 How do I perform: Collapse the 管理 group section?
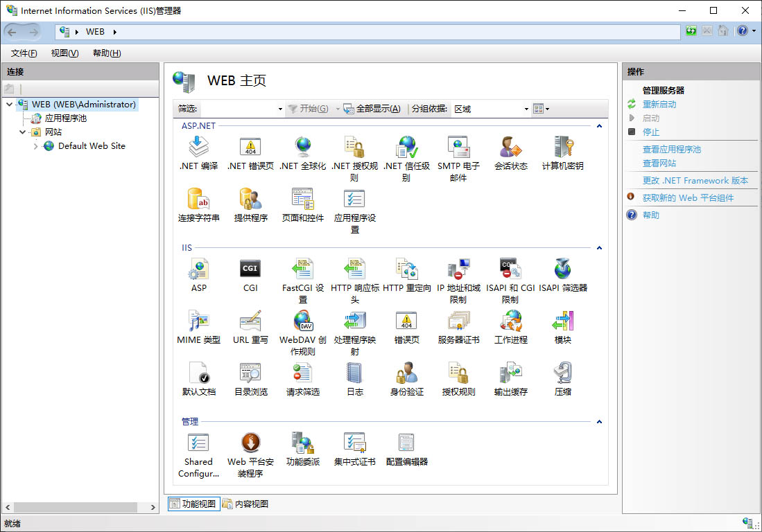(599, 422)
